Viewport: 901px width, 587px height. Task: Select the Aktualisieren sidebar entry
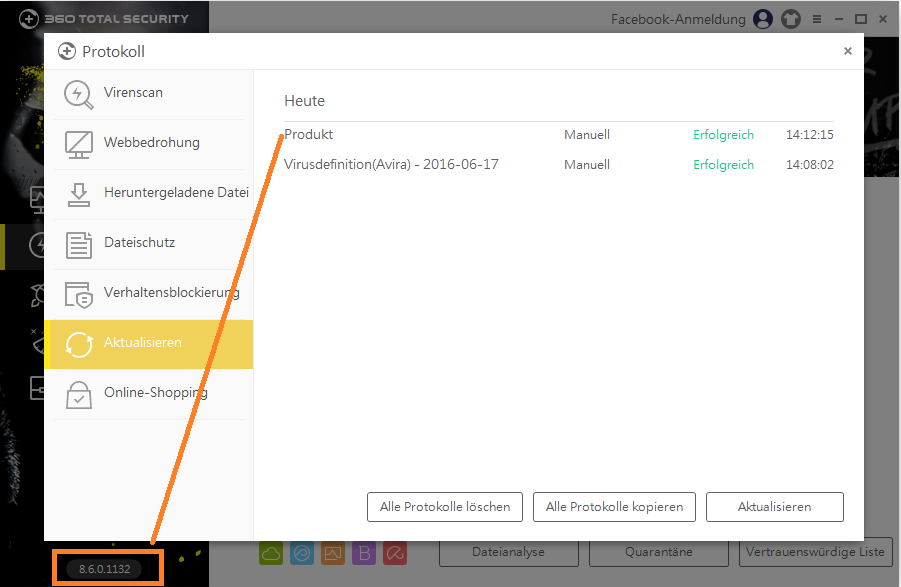click(148, 344)
